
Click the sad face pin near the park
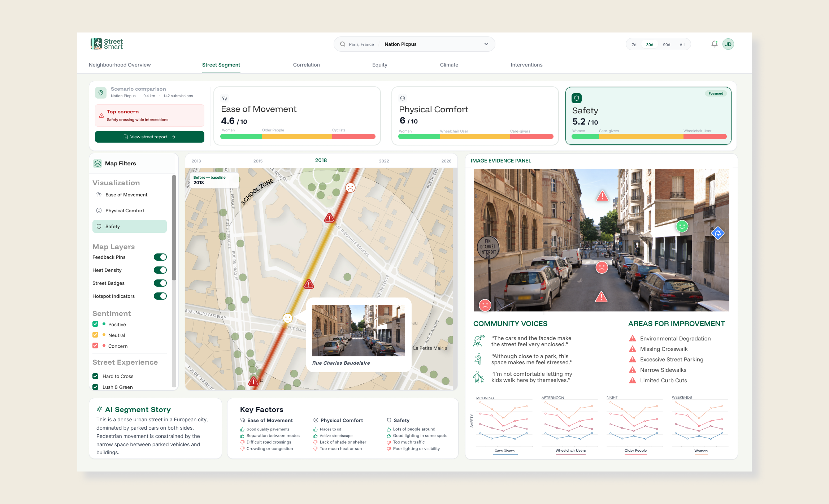[350, 188]
